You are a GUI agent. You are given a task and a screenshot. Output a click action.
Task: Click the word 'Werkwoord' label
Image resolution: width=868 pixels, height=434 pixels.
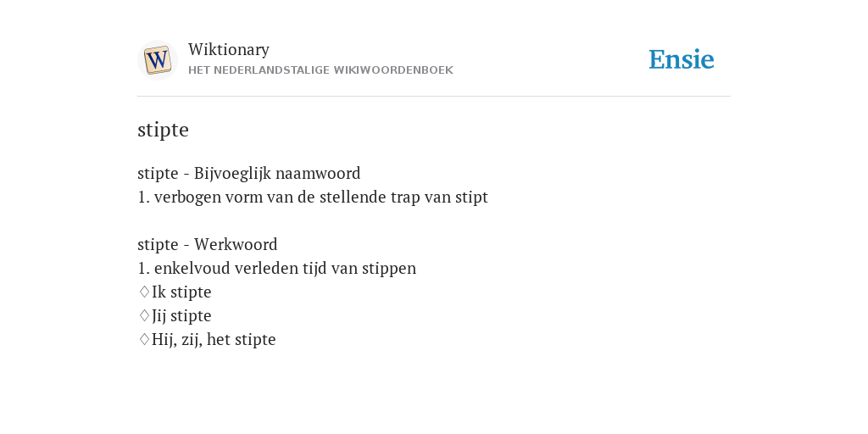click(236, 244)
